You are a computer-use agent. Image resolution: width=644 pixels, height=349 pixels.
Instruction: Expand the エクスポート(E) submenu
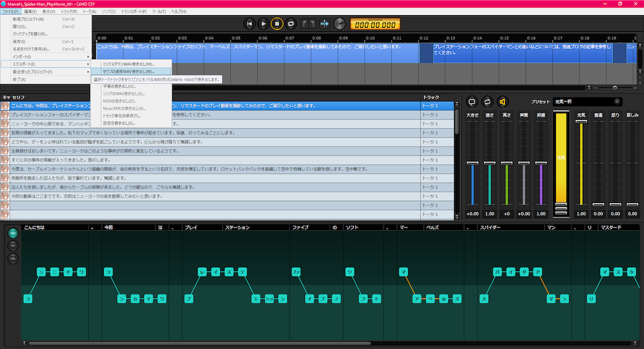(x=45, y=64)
